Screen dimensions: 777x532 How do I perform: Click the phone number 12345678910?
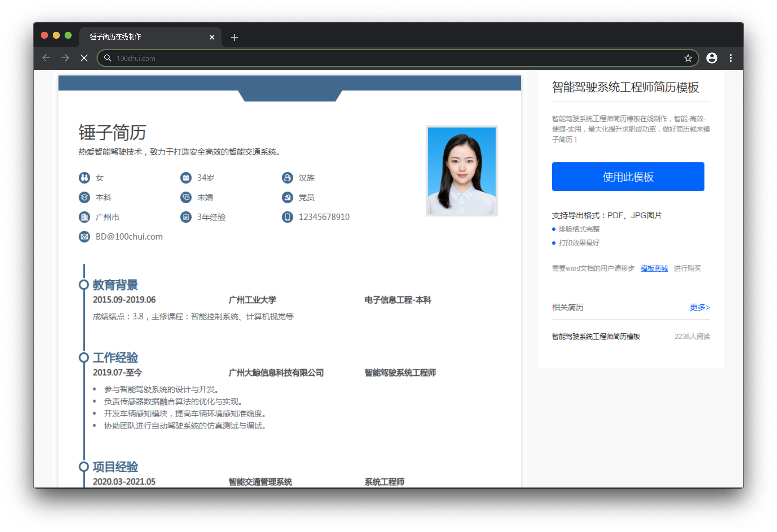pos(324,217)
